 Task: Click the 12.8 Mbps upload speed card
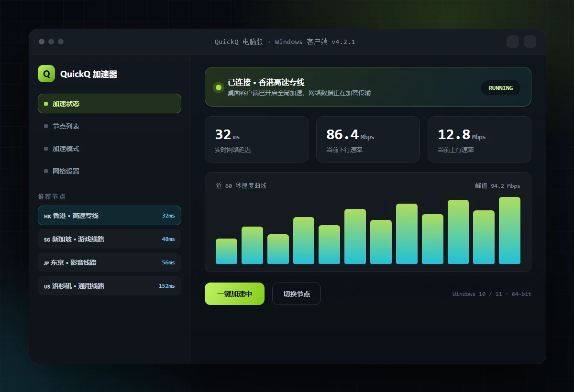tap(479, 139)
